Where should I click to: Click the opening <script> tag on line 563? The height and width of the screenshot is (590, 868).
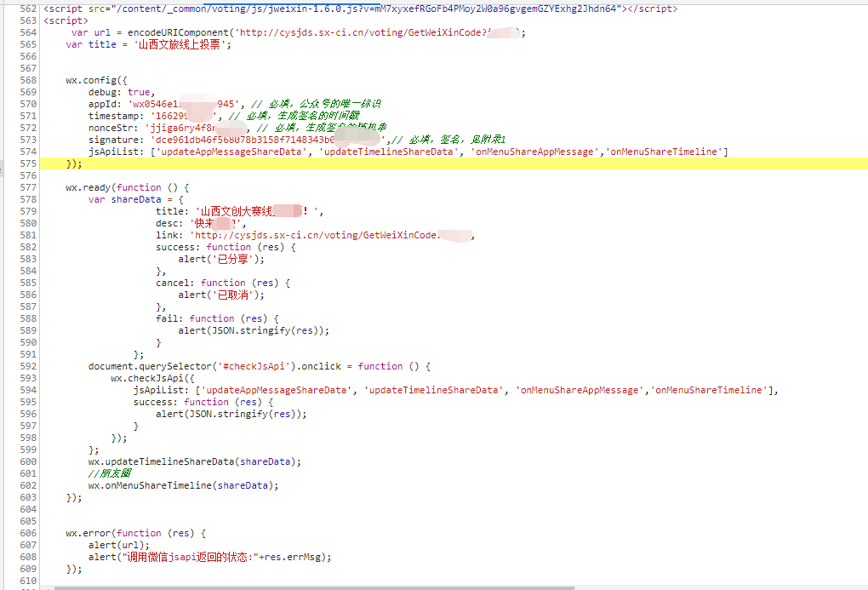coord(66,21)
